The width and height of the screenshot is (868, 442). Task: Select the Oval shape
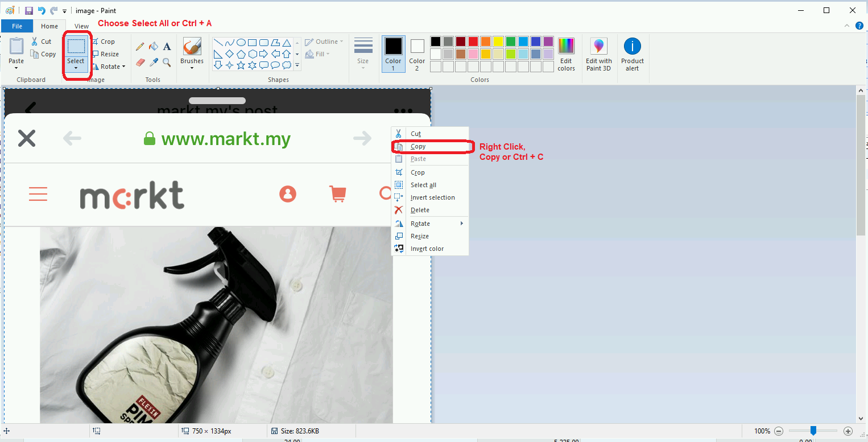point(241,42)
